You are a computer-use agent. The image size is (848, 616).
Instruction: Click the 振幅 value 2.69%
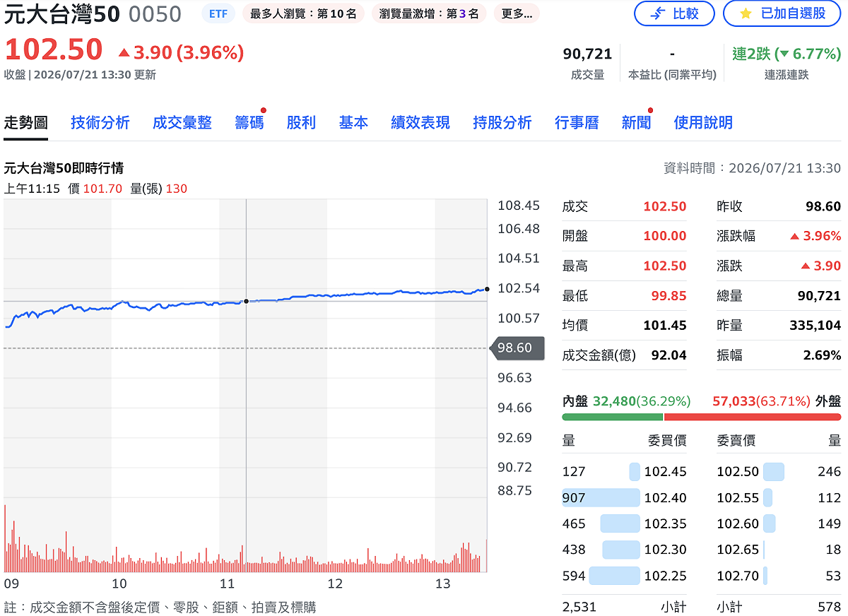(822, 355)
